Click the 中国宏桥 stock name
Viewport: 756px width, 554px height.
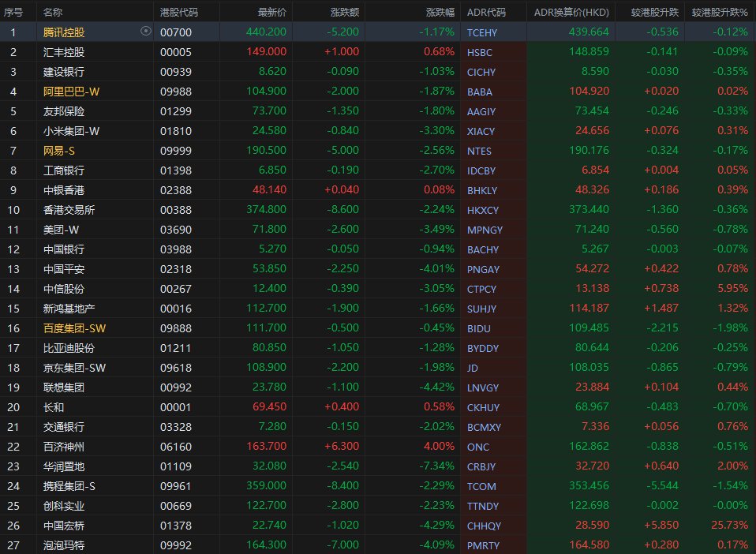click(64, 526)
